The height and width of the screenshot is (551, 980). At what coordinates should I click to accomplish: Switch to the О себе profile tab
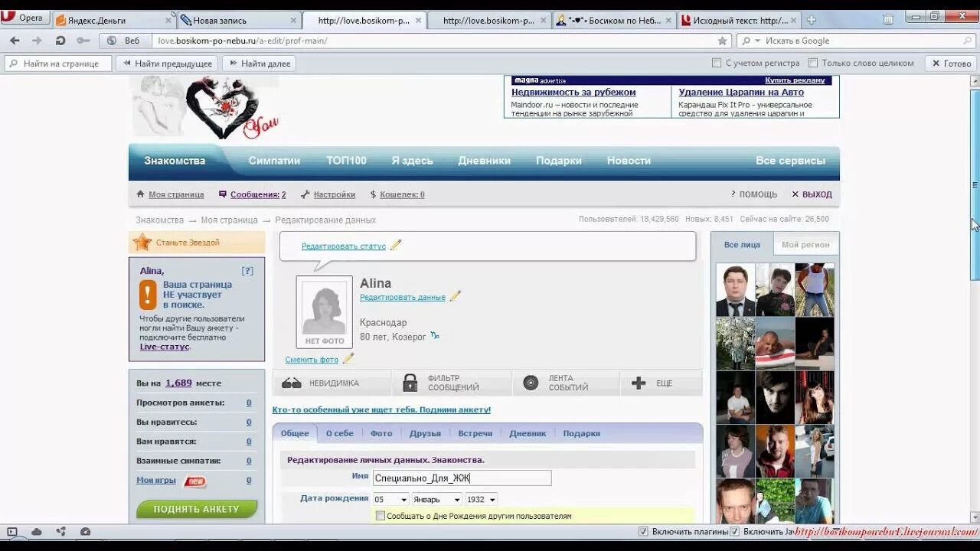pyautogui.click(x=340, y=433)
